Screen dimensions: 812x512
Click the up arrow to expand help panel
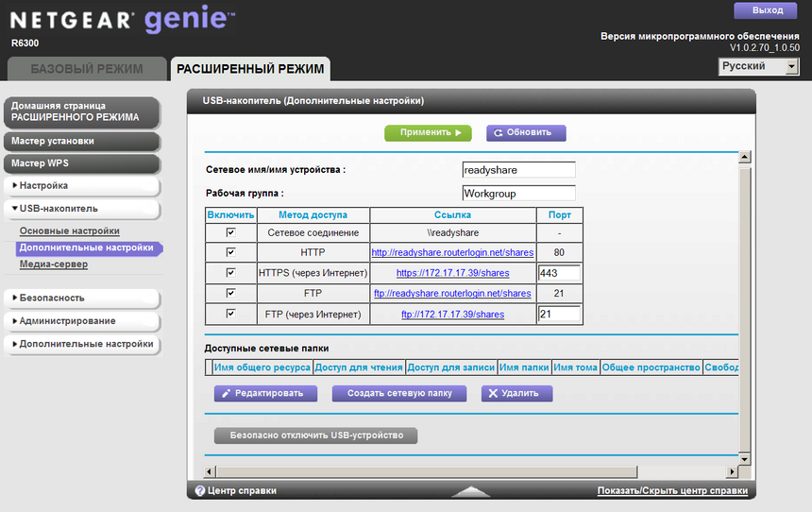(x=470, y=491)
